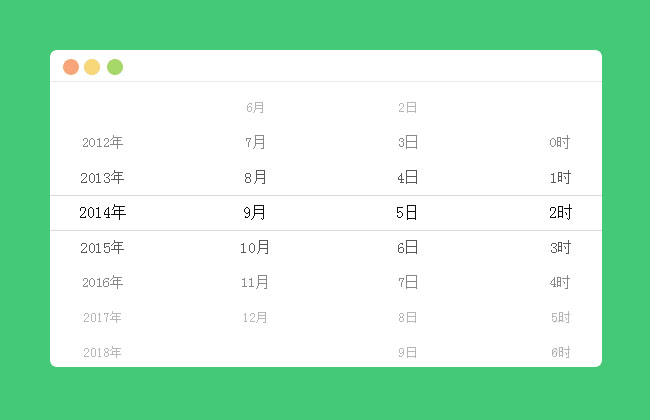Select 2012年 in the year wheel
The width and height of the screenshot is (650, 420).
click(102, 143)
